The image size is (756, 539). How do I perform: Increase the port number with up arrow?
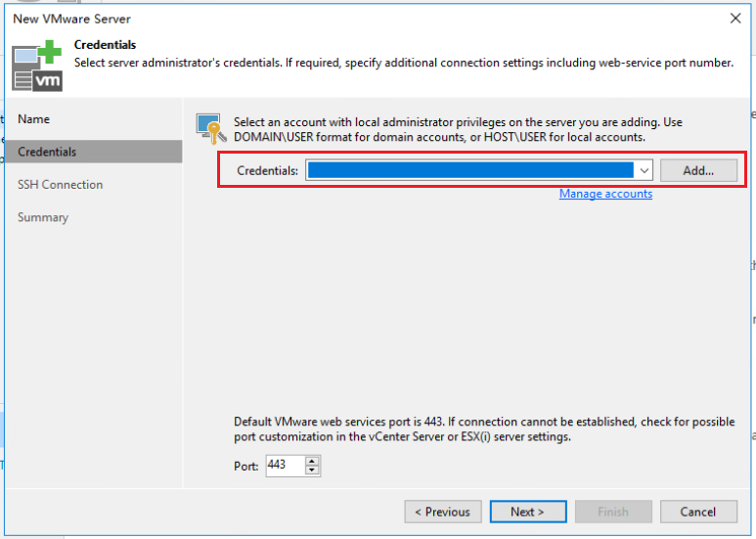click(312, 461)
